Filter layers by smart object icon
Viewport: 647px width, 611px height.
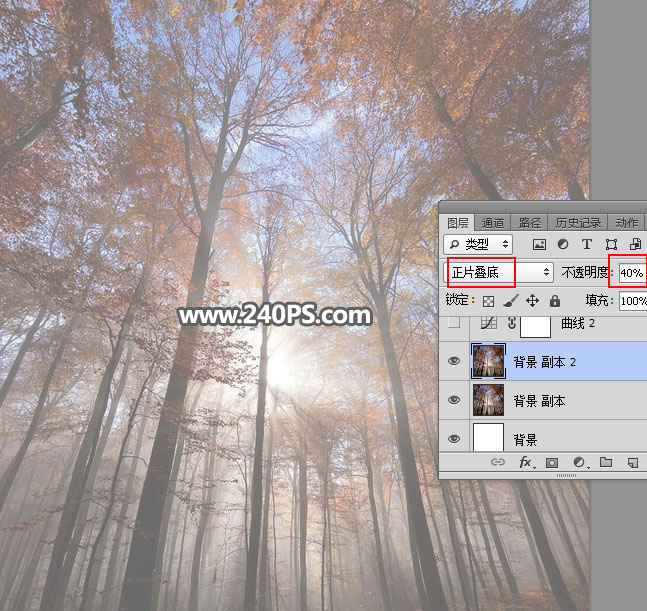pos(635,245)
